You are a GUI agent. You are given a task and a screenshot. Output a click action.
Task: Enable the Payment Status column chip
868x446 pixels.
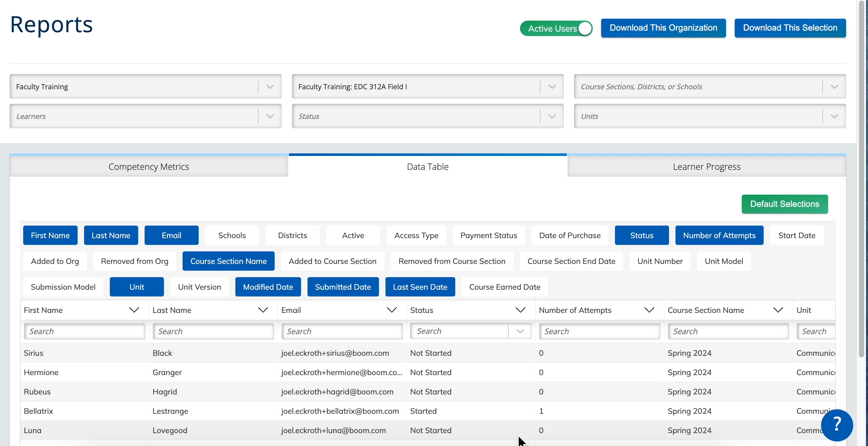[x=489, y=235]
